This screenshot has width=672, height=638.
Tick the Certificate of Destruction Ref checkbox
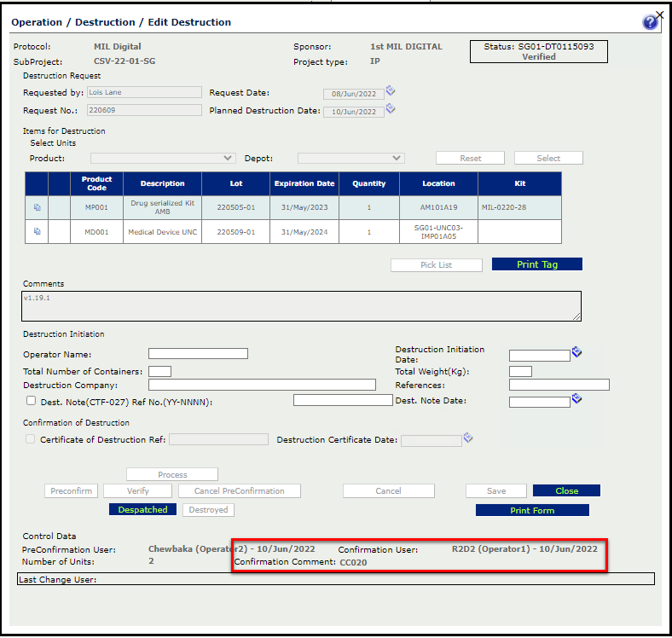[30, 439]
